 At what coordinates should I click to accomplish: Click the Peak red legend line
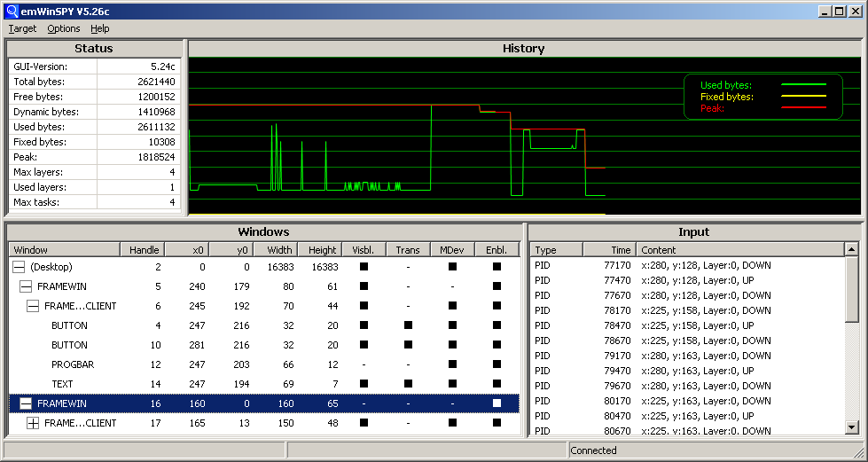tap(803, 108)
